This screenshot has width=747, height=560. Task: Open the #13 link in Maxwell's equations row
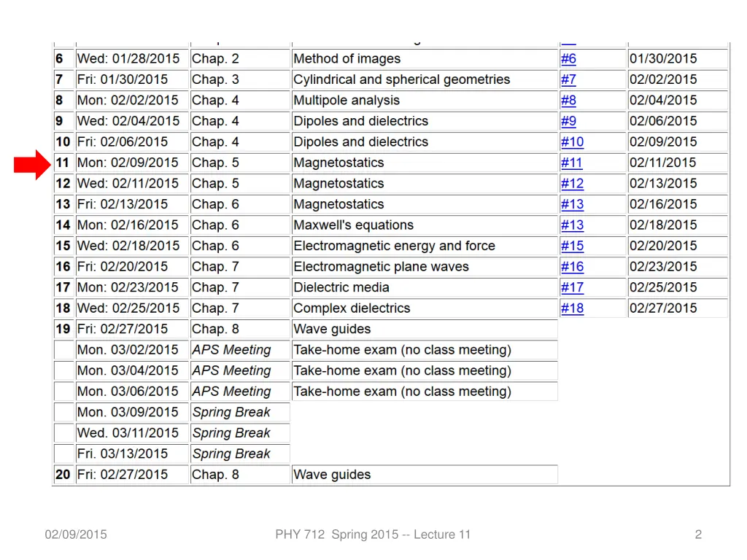(572, 225)
